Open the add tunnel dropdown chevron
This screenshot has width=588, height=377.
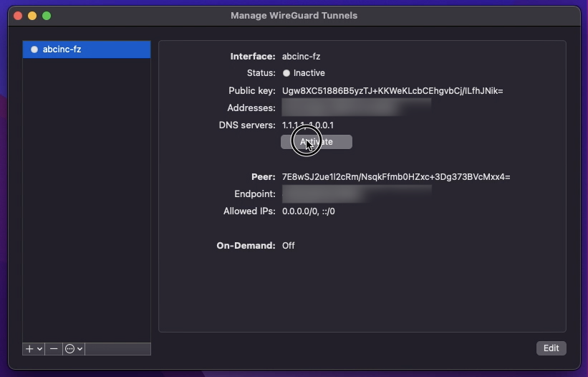40,349
